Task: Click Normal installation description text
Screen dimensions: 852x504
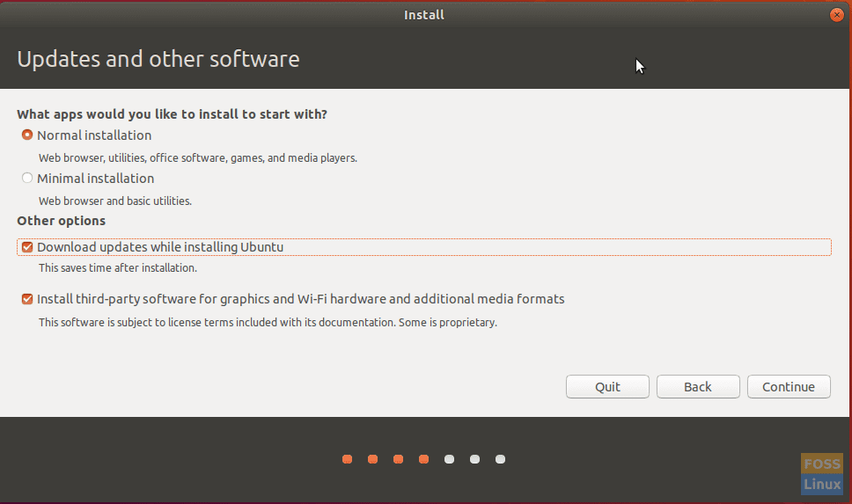Action: coord(198,158)
